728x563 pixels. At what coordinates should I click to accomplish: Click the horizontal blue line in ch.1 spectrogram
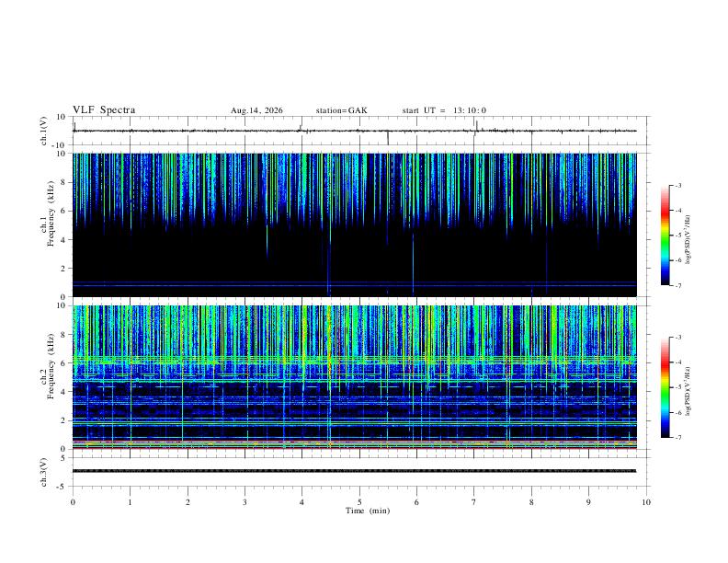pyautogui.click(x=354, y=284)
